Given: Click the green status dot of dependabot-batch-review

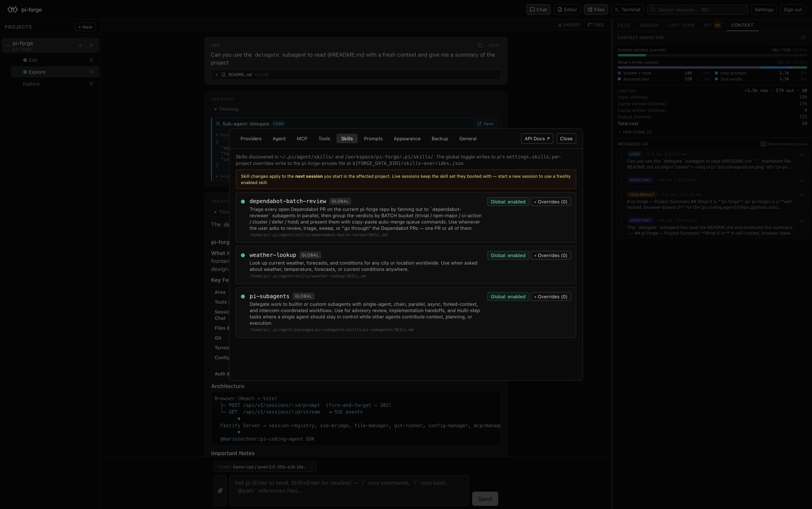Looking at the screenshot, I should click(243, 202).
